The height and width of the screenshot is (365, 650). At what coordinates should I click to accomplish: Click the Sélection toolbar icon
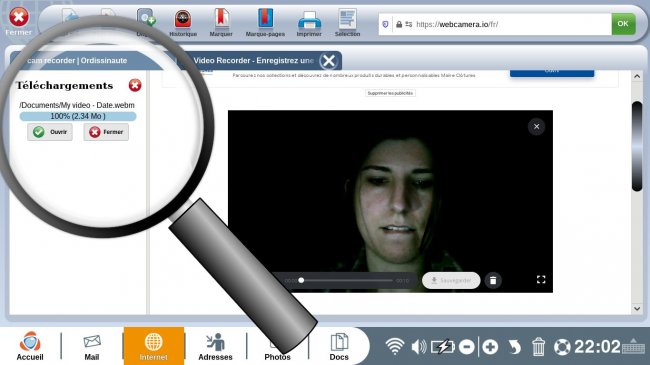tap(347, 23)
